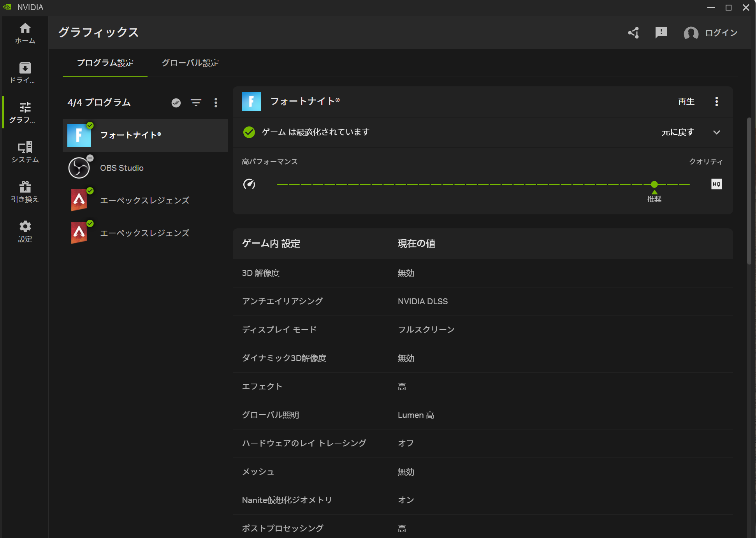Open the Redeem (引き換え) gift page
The width and height of the screenshot is (756, 538).
point(25,192)
